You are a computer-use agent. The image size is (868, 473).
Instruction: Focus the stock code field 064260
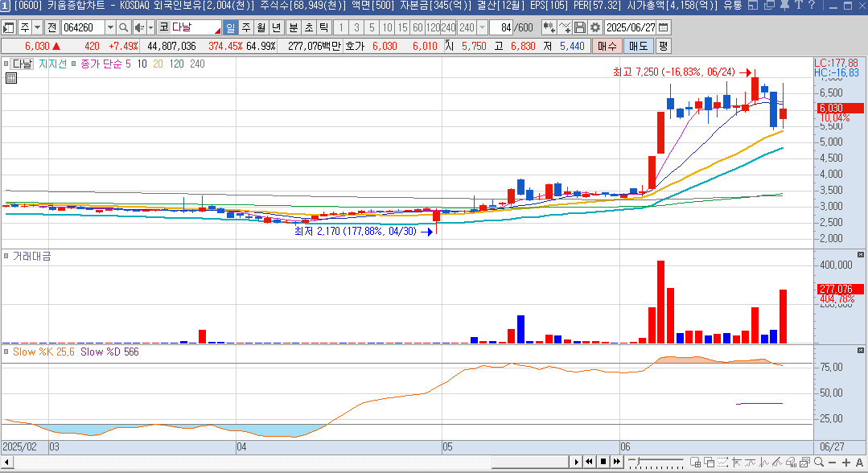point(83,27)
